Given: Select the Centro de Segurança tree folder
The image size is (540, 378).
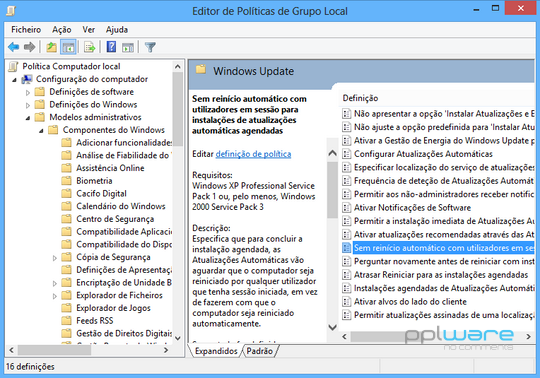Looking at the screenshot, I should click(x=115, y=219).
